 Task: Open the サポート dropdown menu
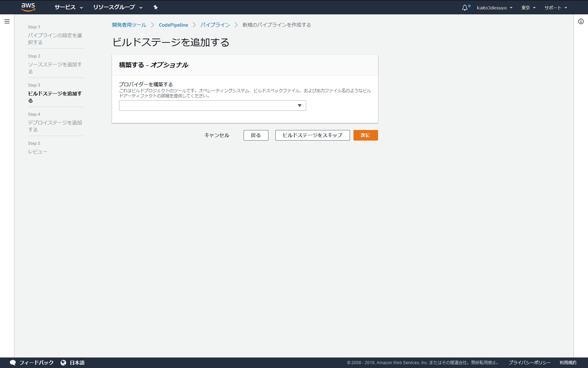tap(556, 8)
